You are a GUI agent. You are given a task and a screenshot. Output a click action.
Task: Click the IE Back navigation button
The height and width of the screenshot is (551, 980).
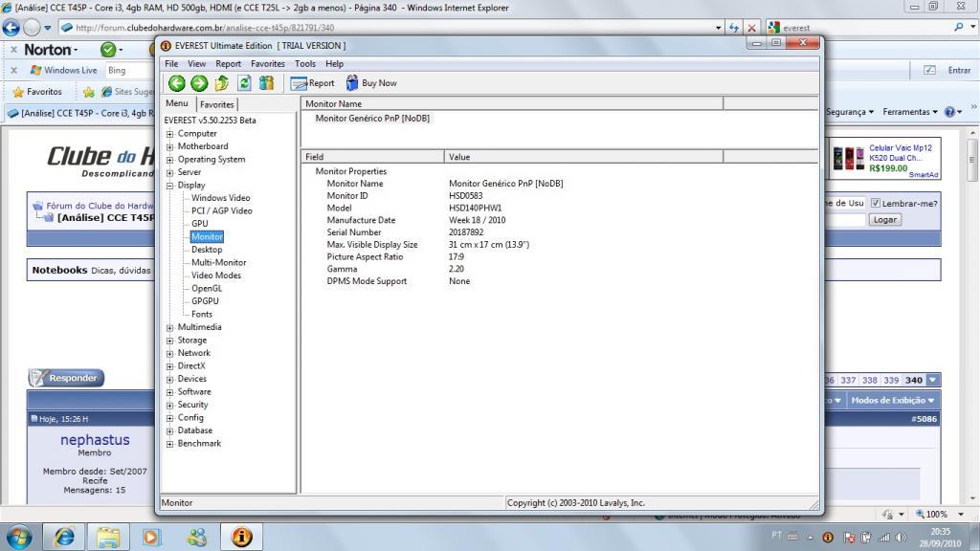tap(11, 28)
